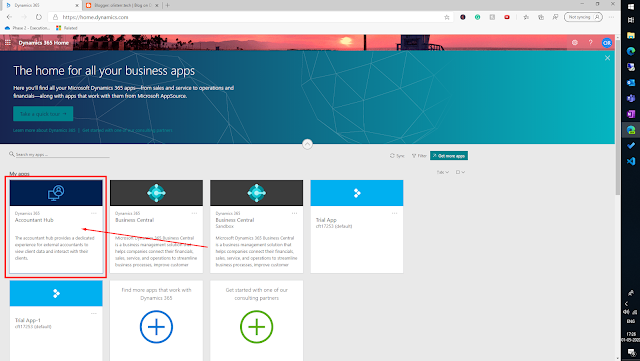Open the favorites list icon

pos(526,17)
